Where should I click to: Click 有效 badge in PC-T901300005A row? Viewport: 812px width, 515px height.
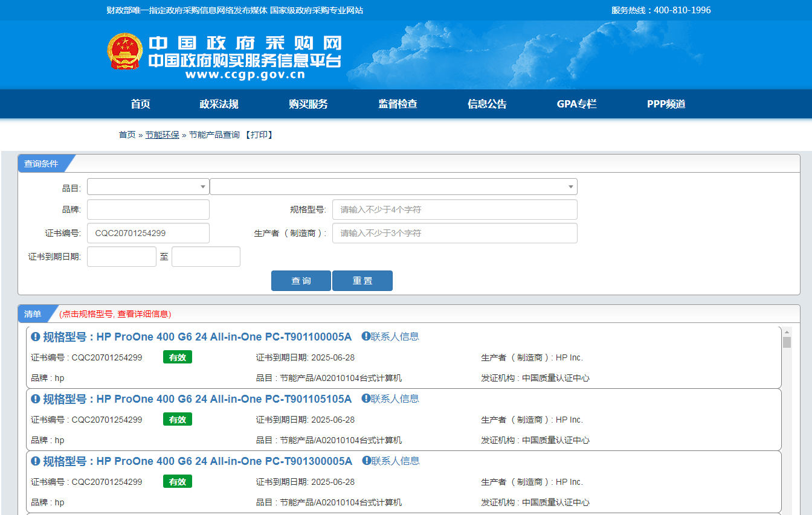tap(178, 482)
